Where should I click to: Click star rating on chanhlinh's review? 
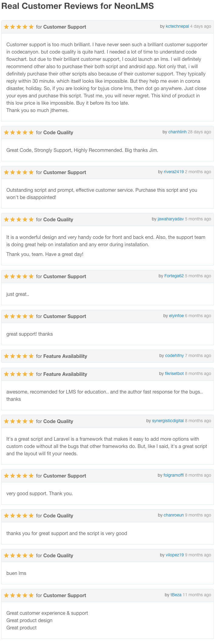click(x=19, y=132)
